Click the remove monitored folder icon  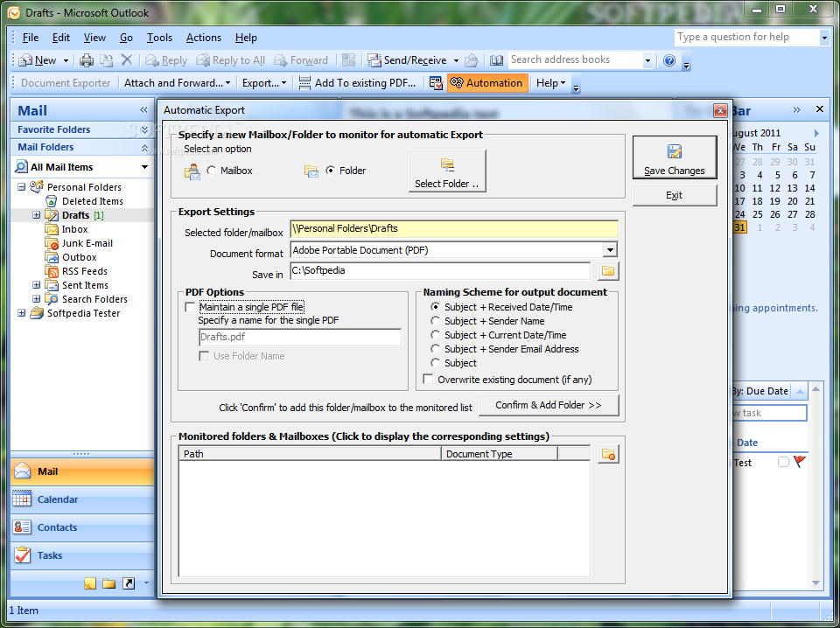pos(608,454)
